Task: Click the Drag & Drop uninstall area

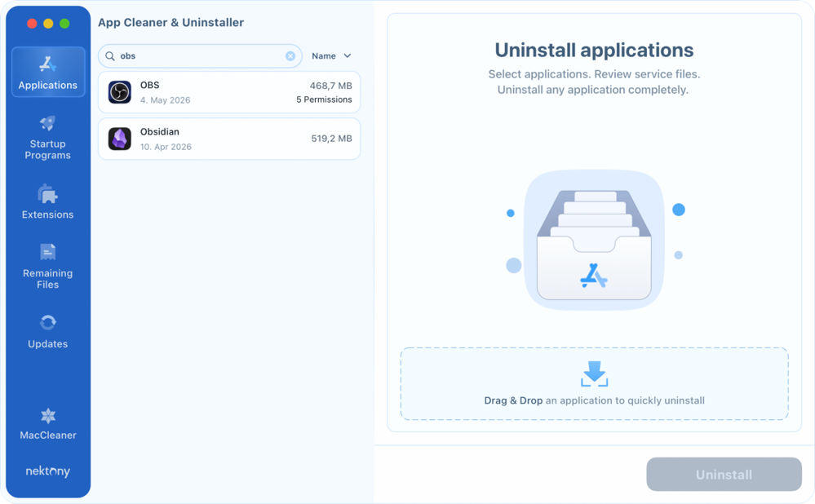Action: coord(594,383)
